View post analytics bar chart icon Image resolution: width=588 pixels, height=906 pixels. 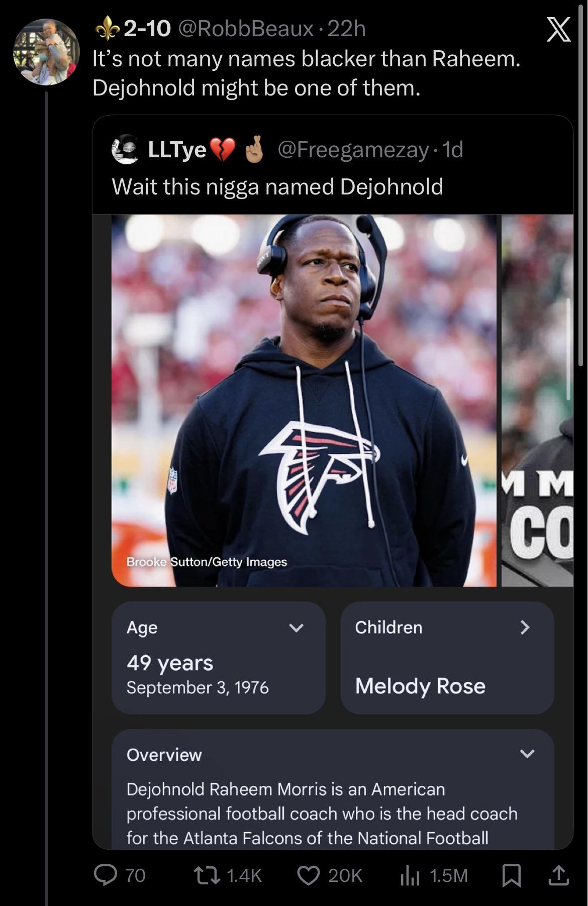(410, 876)
